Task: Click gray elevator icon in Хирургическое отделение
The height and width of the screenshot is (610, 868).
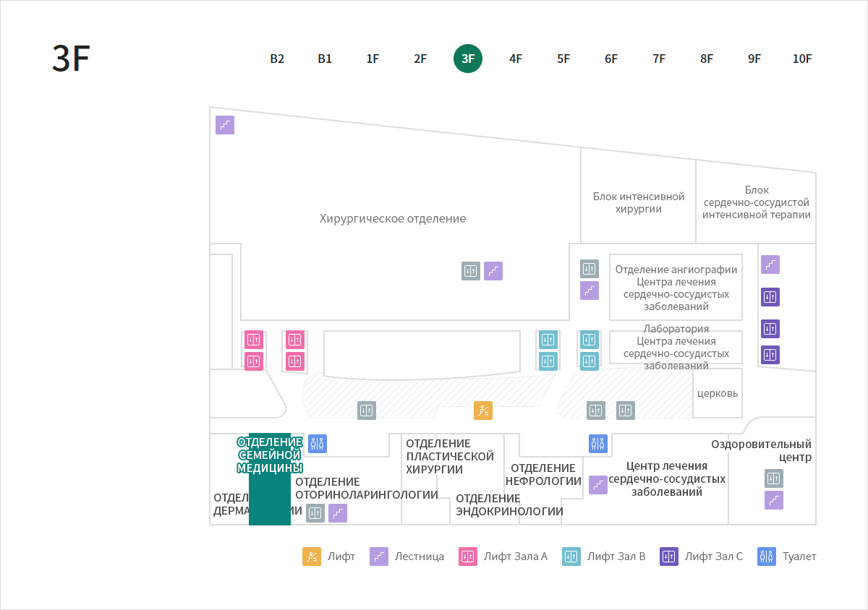Action: point(471,271)
